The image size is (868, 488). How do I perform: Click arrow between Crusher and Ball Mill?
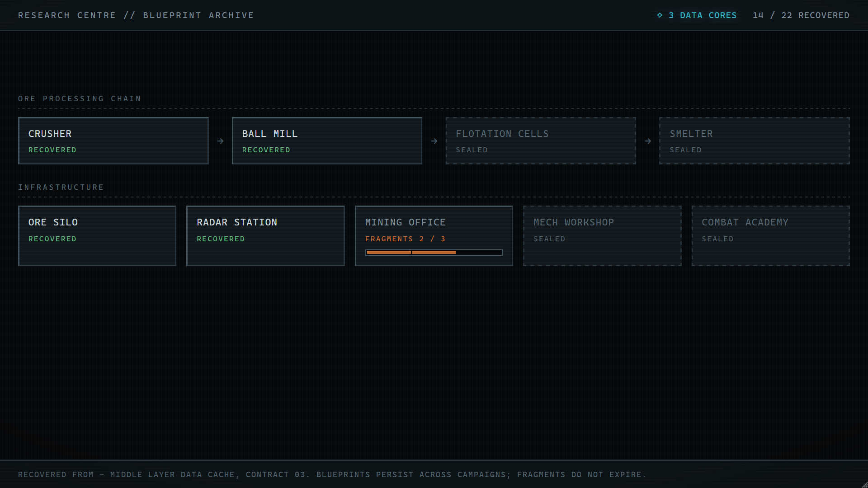pyautogui.click(x=220, y=141)
